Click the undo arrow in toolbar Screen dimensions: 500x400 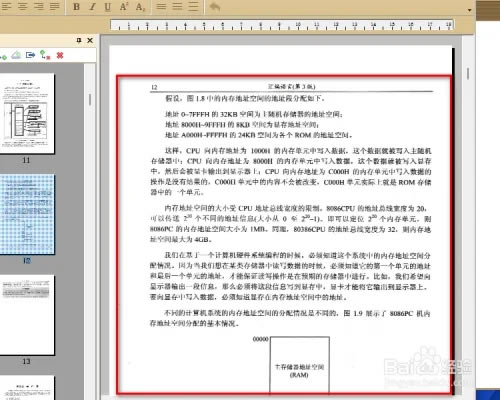[x=215, y=7]
